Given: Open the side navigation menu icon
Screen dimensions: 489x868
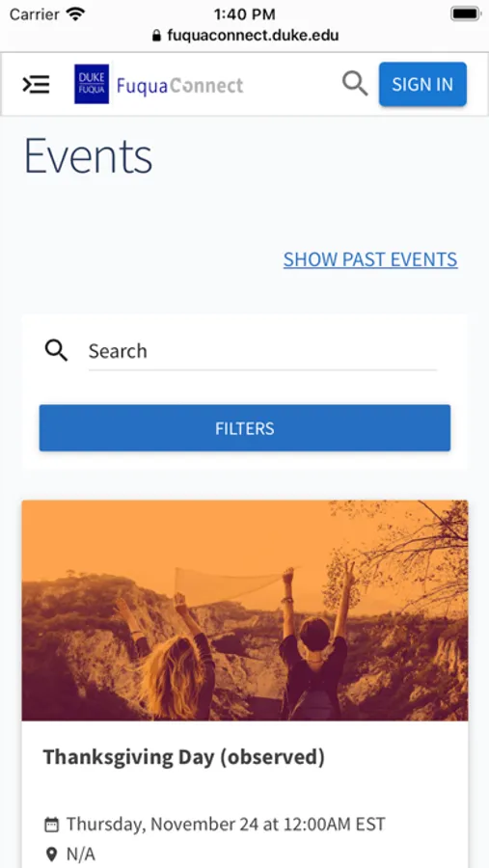Looking at the screenshot, I should pos(36,84).
